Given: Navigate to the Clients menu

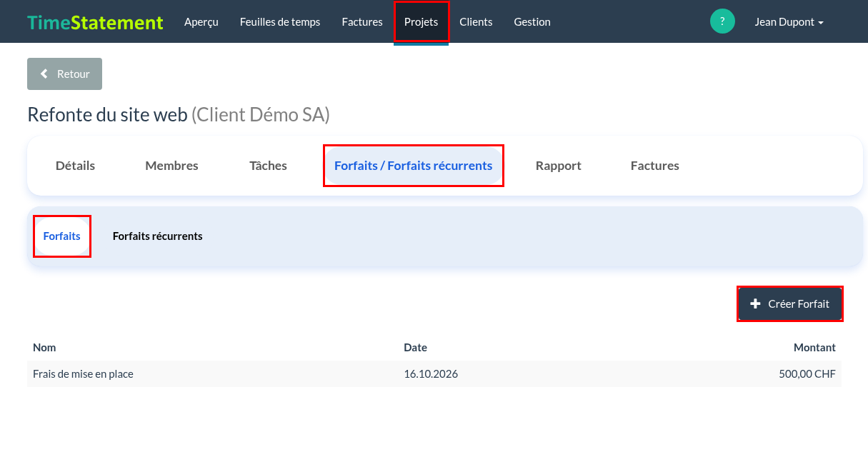Looking at the screenshot, I should coord(476,22).
